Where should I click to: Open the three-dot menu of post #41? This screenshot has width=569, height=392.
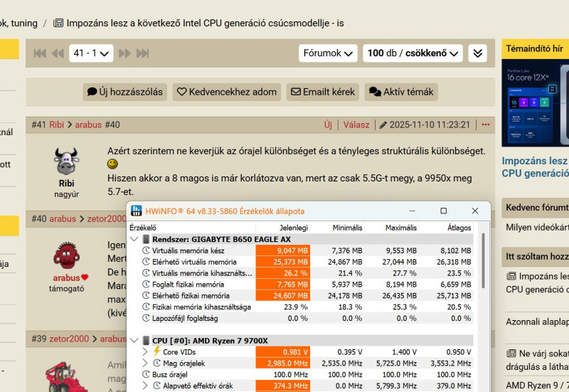[x=486, y=125]
